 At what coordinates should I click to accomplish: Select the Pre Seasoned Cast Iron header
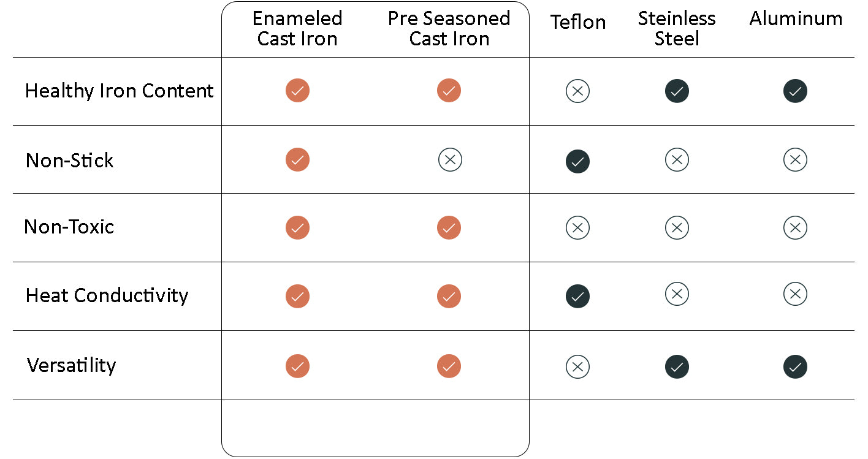(x=449, y=29)
